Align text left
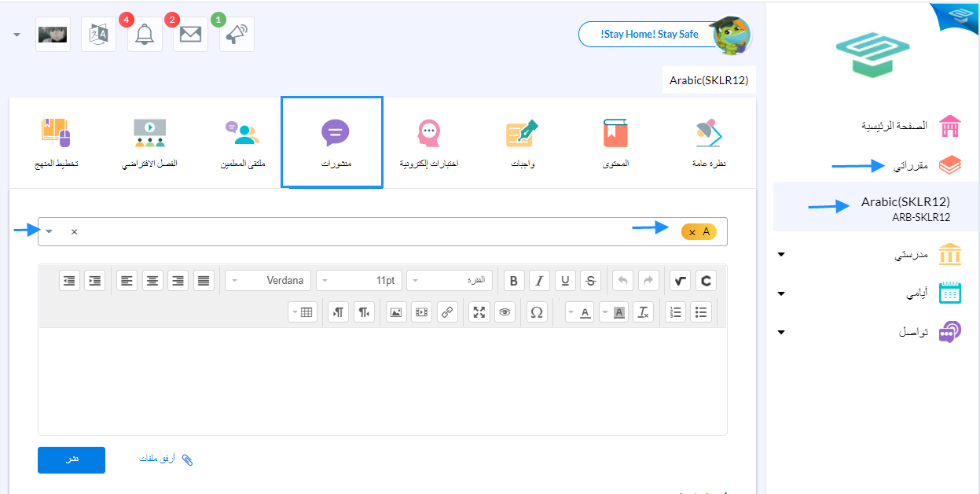The height and width of the screenshot is (494, 980). tap(127, 281)
